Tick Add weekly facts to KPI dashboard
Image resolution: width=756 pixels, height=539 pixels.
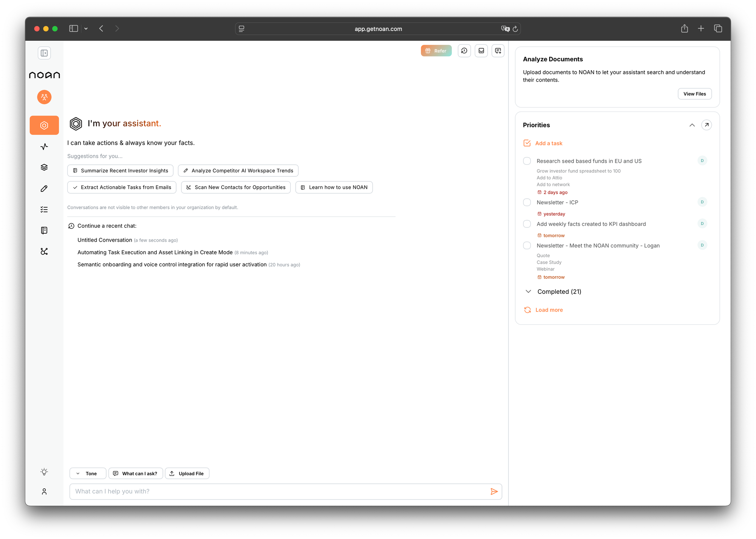[527, 224]
